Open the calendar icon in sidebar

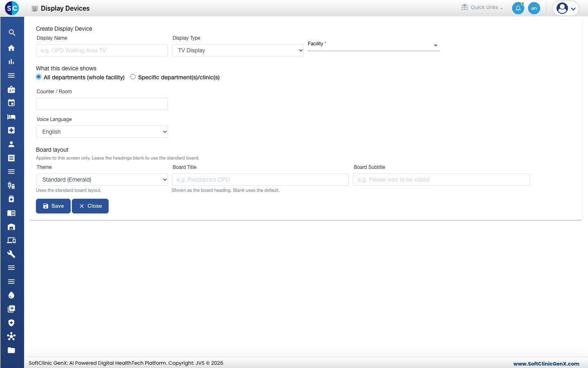(11, 103)
